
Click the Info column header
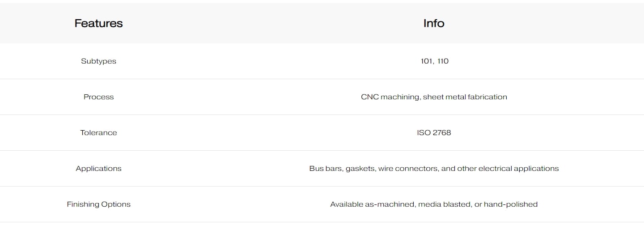coord(434,23)
